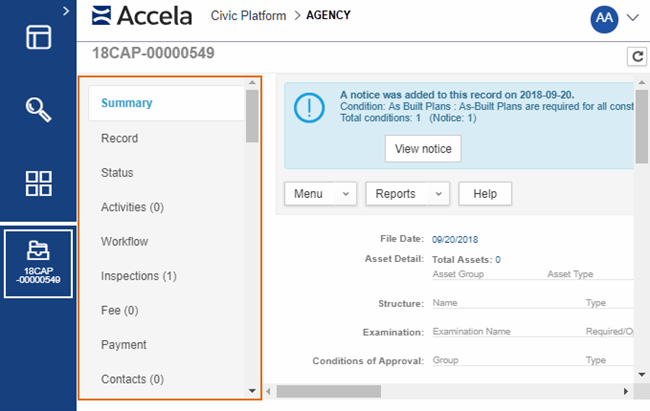This screenshot has width=650, height=411.
Task: Click the search magnifier icon
Action: (x=38, y=109)
